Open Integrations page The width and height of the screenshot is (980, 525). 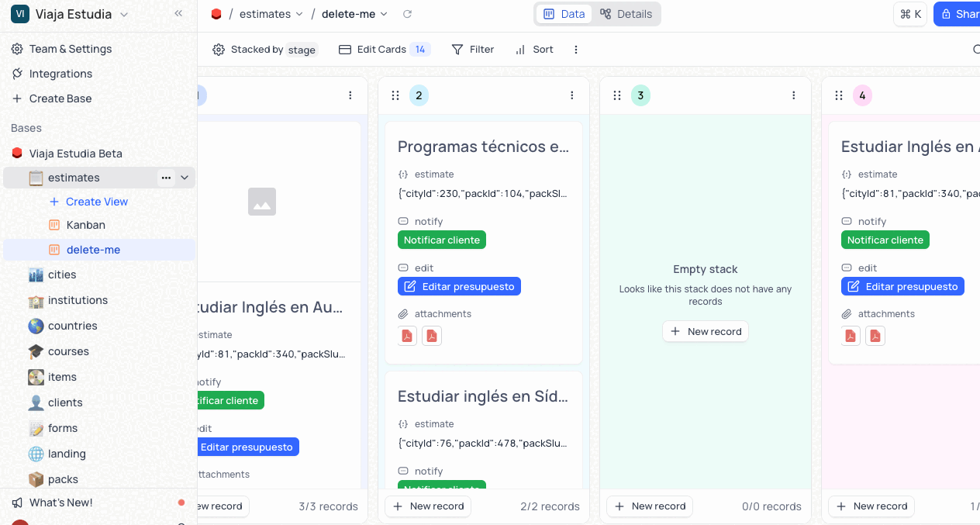60,74
